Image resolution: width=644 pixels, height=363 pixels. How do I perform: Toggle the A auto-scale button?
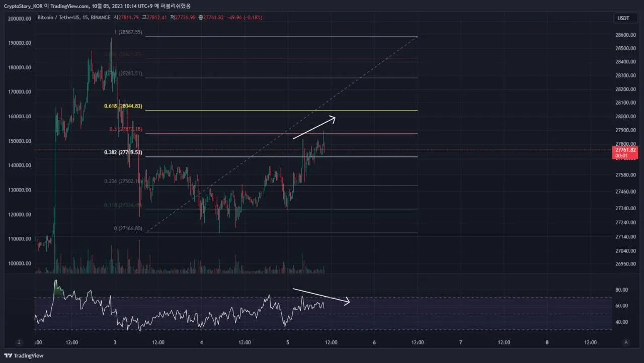point(626,342)
